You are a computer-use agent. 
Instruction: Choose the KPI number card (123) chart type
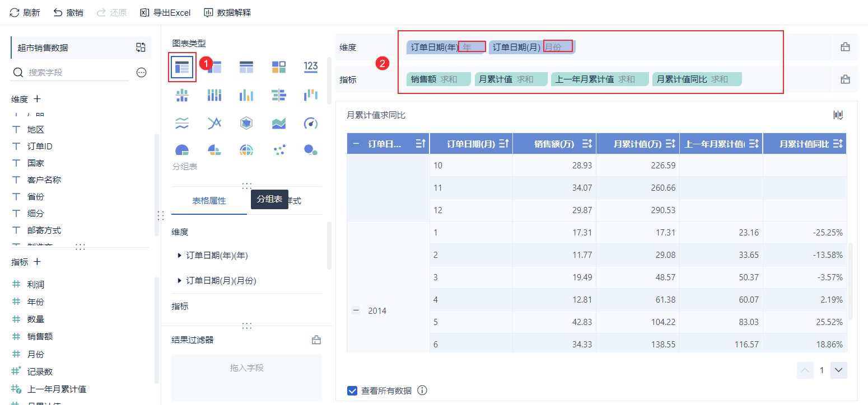[x=311, y=67]
